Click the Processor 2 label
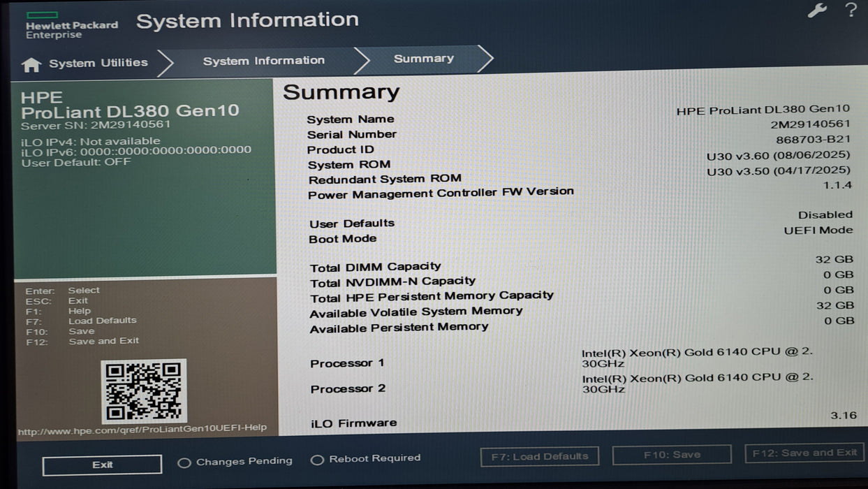Image resolution: width=868 pixels, height=489 pixels. [348, 388]
